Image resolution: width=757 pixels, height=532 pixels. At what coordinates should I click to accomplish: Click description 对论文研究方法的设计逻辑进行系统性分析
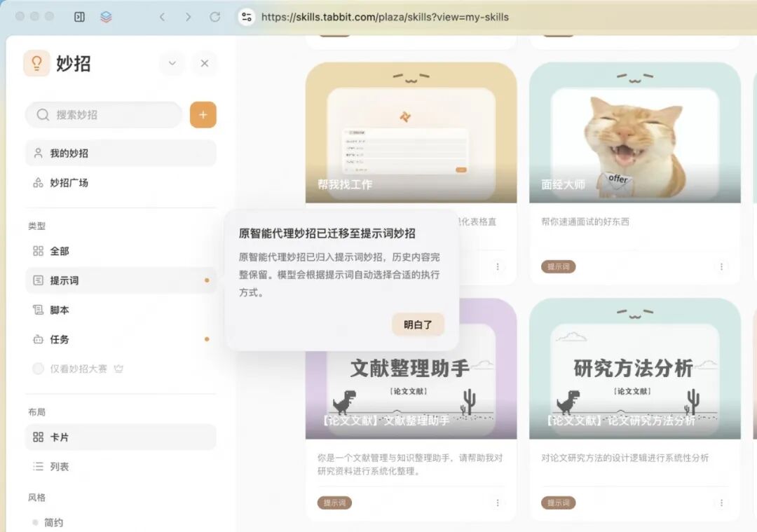click(x=625, y=458)
